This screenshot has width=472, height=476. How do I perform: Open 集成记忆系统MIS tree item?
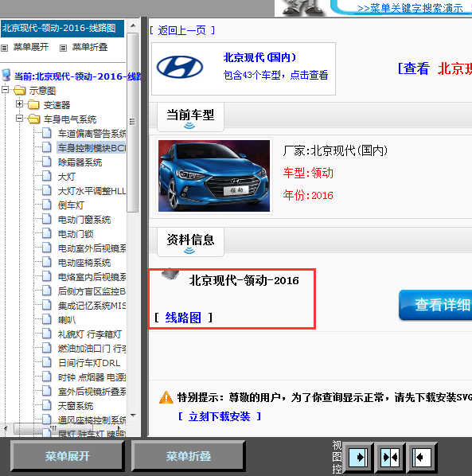click(92, 306)
